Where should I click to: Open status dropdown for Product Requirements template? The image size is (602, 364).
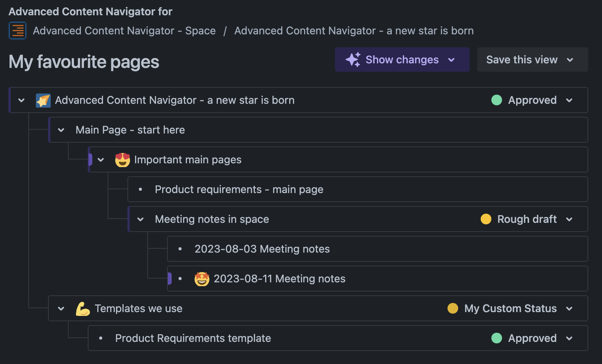[569, 338]
